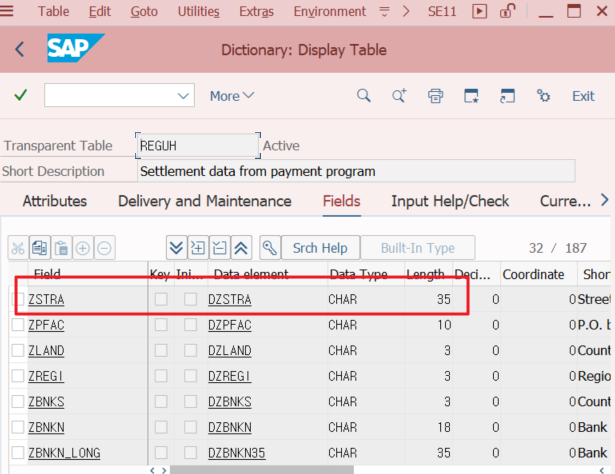Viewport: 615px width, 474px height.
Task: Toggle the Initial checkbox for ZLAND
Action: point(191,350)
